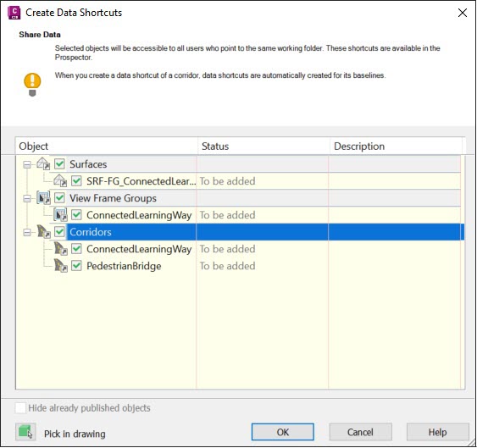Image resolution: width=477 pixels, height=448 pixels.
Task: Uncheck the Surfaces checkbox
Action: (x=59, y=164)
